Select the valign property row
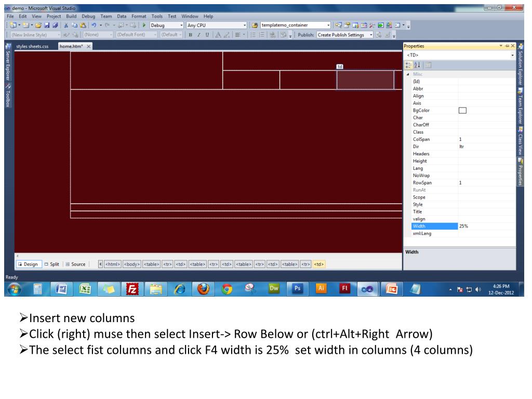Image resolution: width=532 pixels, height=399 pixels. (463, 219)
